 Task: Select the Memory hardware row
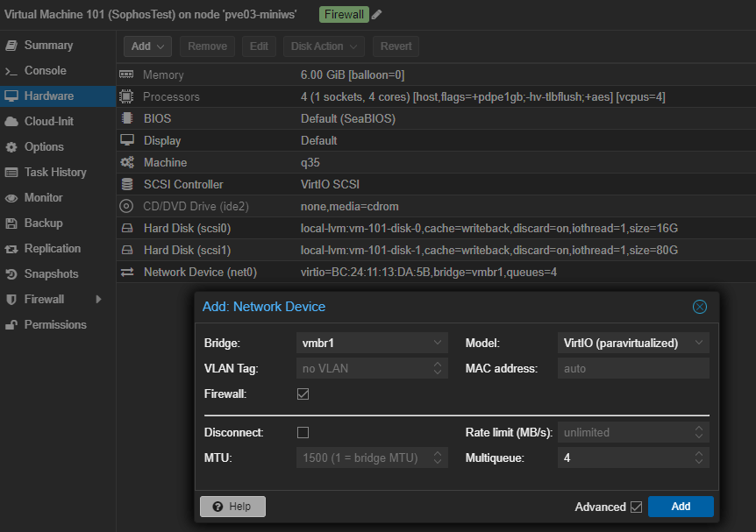[437, 74]
